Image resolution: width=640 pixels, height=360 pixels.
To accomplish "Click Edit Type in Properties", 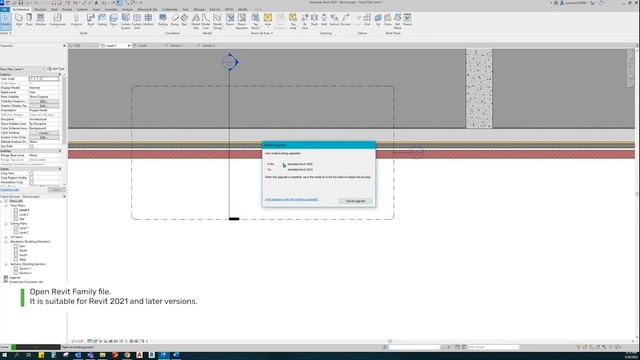I will point(56,69).
